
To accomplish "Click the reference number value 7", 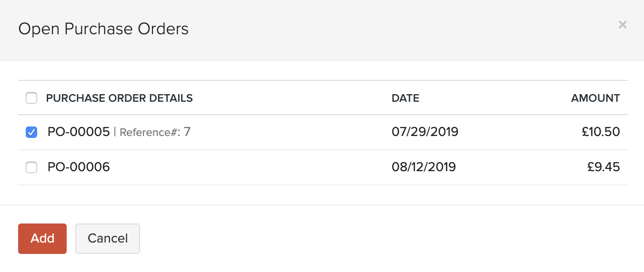I will [187, 132].
